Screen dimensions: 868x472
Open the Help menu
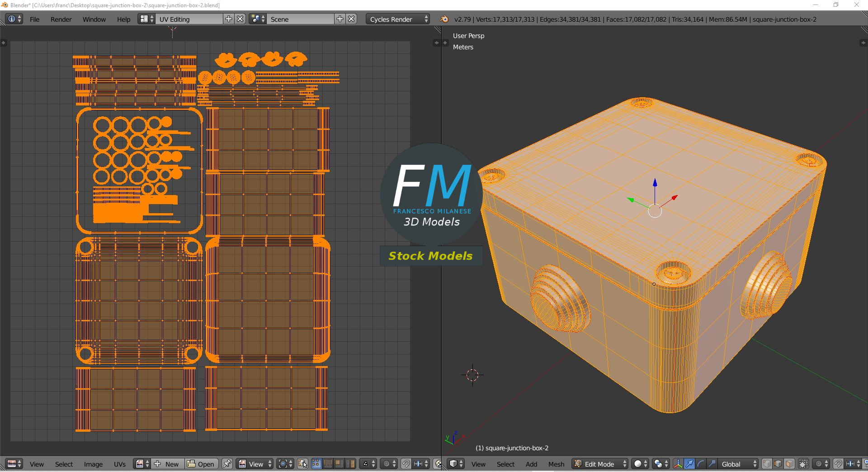pyautogui.click(x=123, y=19)
